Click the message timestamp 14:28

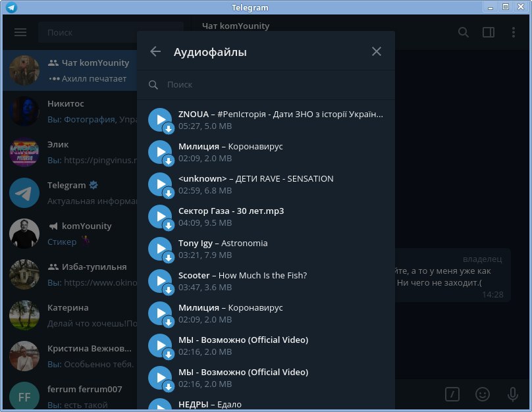[492, 295]
